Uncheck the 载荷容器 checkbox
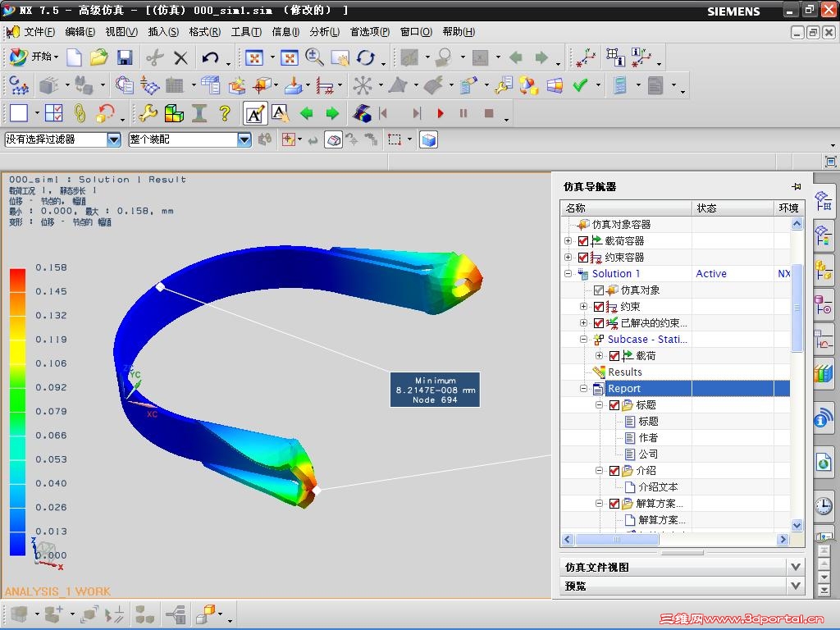Screen dimensions: 840x630 click(x=583, y=241)
